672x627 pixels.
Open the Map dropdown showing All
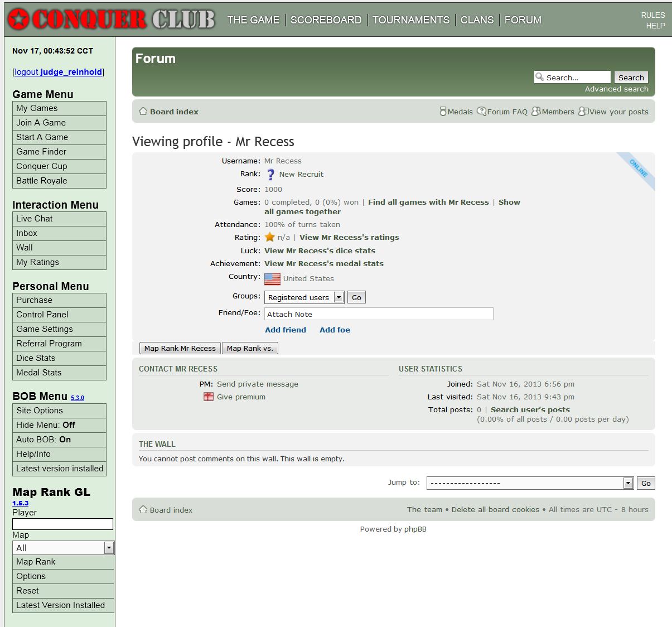(x=63, y=548)
